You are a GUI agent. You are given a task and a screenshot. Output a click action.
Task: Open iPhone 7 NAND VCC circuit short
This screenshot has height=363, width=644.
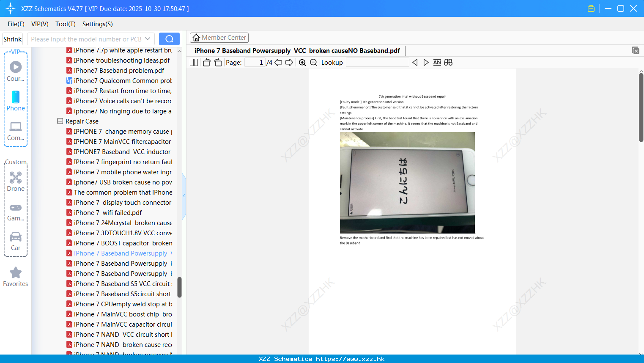pos(119,335)
